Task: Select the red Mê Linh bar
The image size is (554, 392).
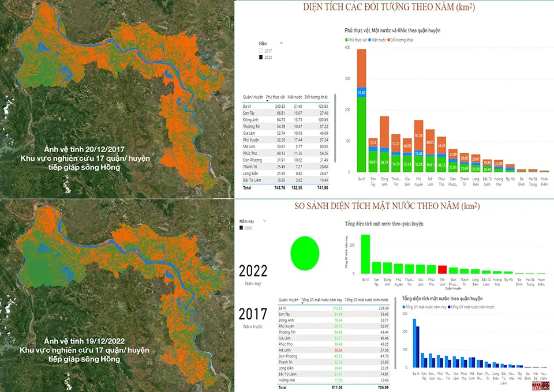Action: tap(442, 270)
